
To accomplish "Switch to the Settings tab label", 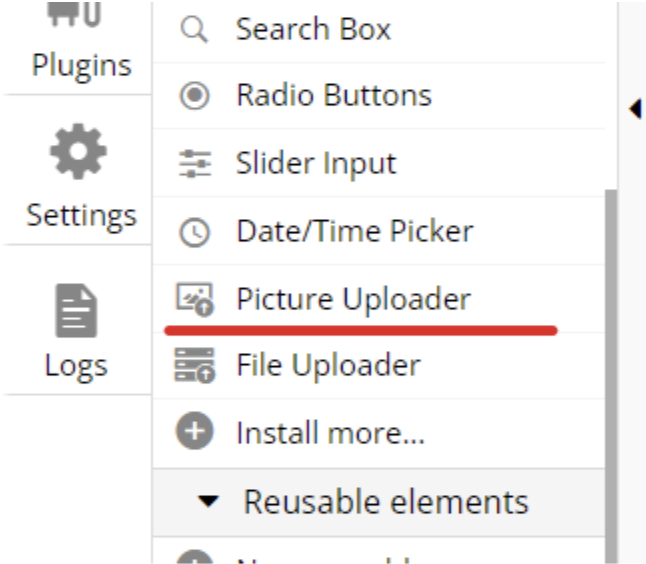I will [x=81, y=215].
